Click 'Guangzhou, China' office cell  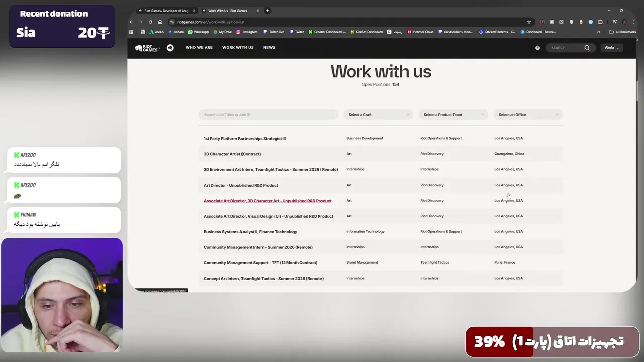509,154
